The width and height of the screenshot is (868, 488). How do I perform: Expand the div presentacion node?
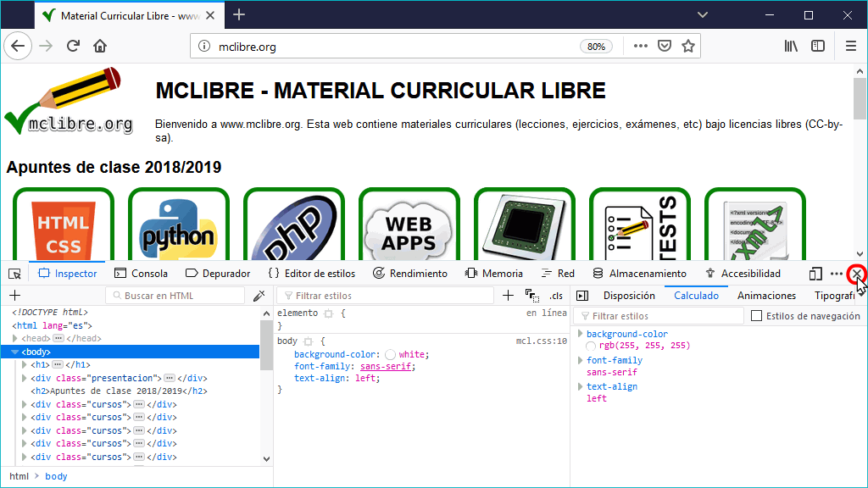point(25,378)
